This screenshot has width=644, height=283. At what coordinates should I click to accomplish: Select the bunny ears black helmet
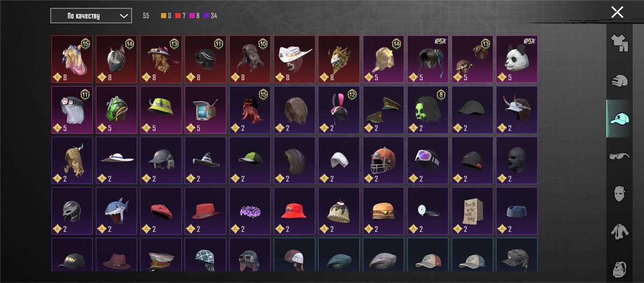coord(339,110)
